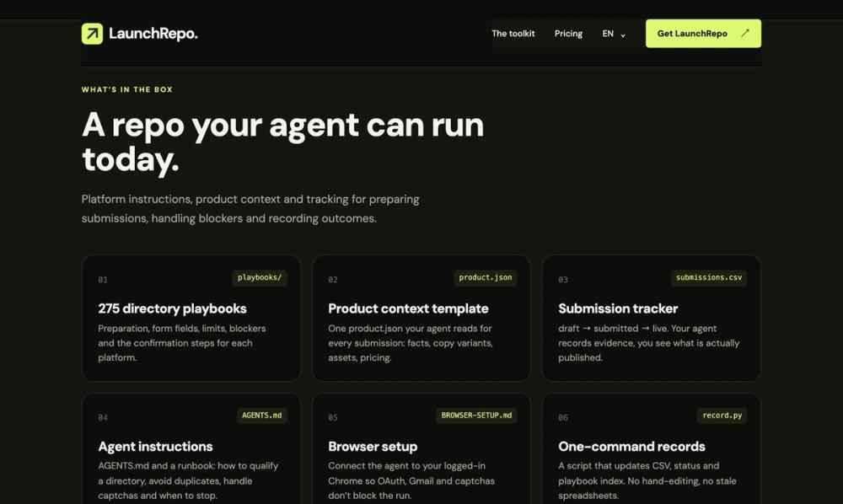Click the Submission tracker title
The image size is (843, 504).
pyautogui.click(x=618, y=308)
